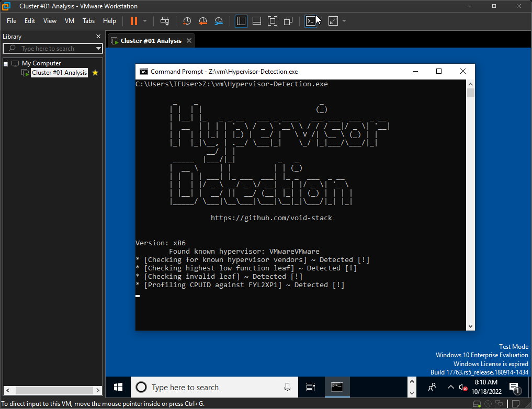Enter full screen mode
The height and width of the screenshot is (409, 532).
(272, 21)
